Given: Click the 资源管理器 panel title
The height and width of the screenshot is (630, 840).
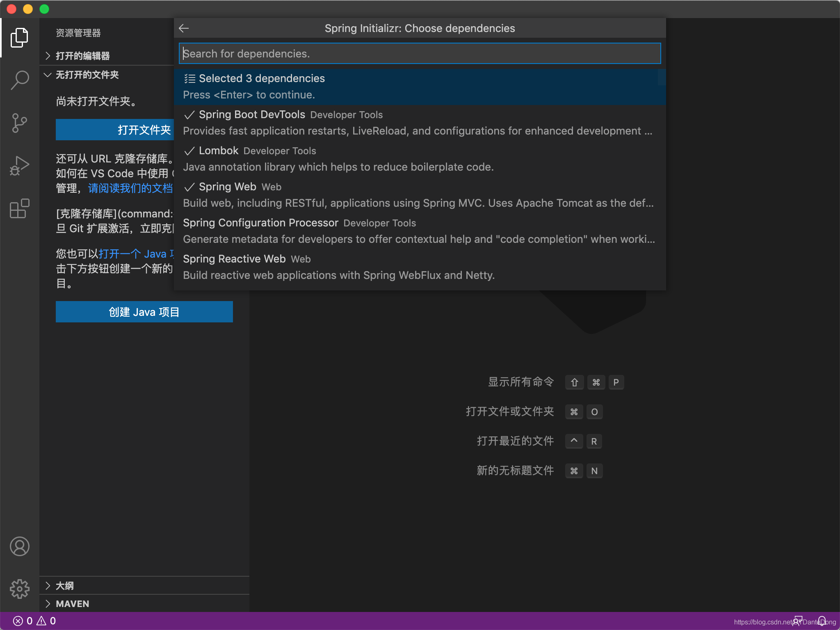Looking at the screenshot, I should tap(78, 33).
